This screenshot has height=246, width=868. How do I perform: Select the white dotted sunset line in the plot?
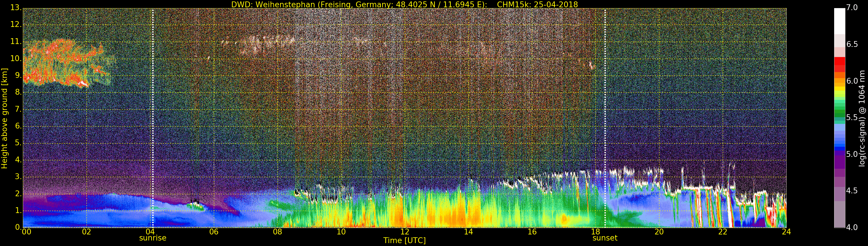[605, 118]
